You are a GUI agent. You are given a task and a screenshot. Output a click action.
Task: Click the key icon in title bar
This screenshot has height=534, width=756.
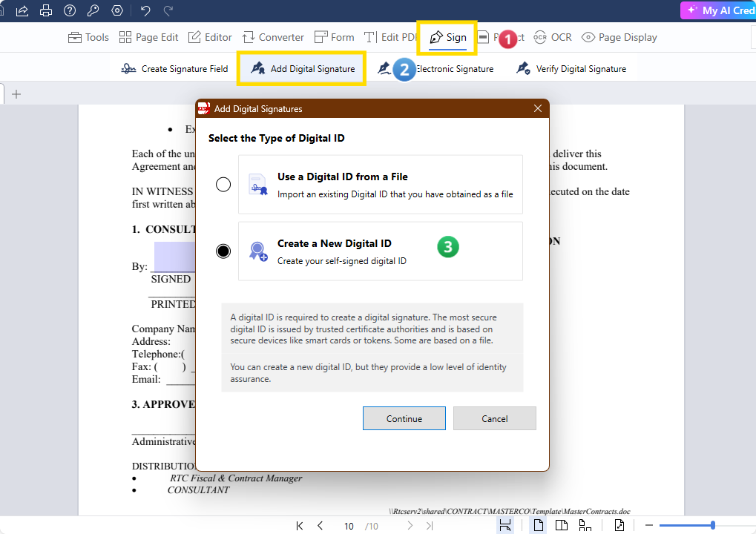click(x=93, y=10)
